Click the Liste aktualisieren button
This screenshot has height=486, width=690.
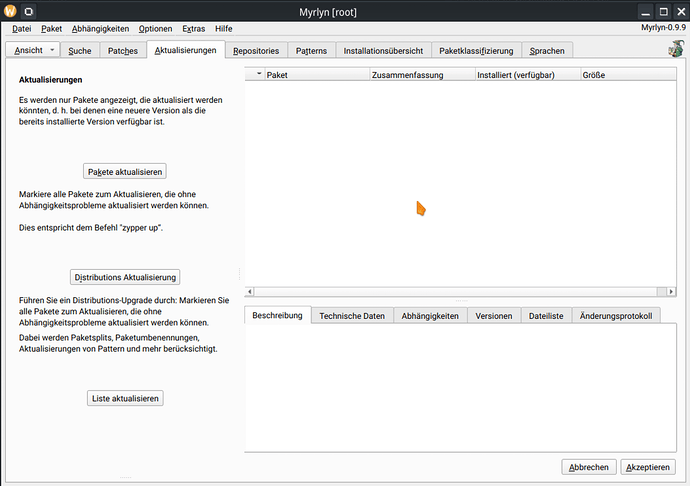(125, 398)
